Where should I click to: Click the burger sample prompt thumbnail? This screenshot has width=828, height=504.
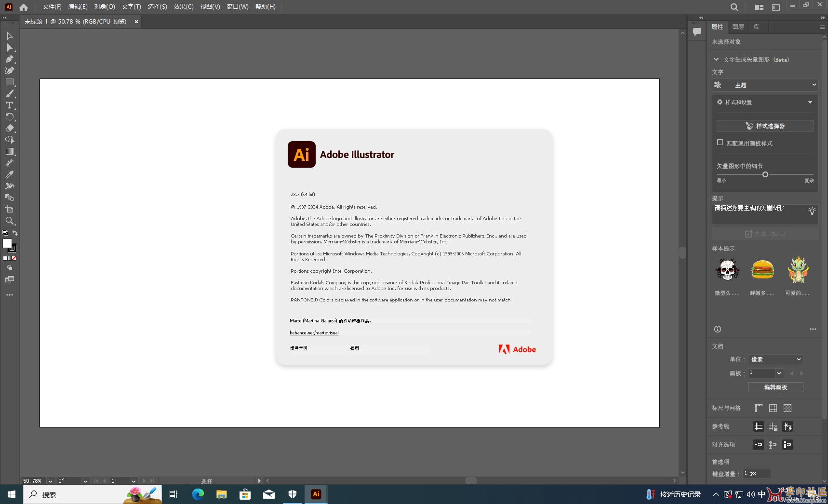click(762, 270)
